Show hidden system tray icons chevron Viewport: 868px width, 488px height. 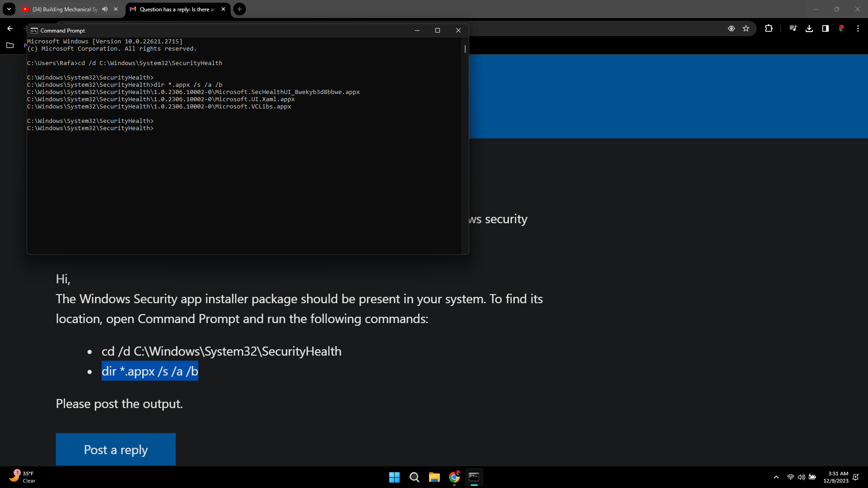(x=776, y=477)
